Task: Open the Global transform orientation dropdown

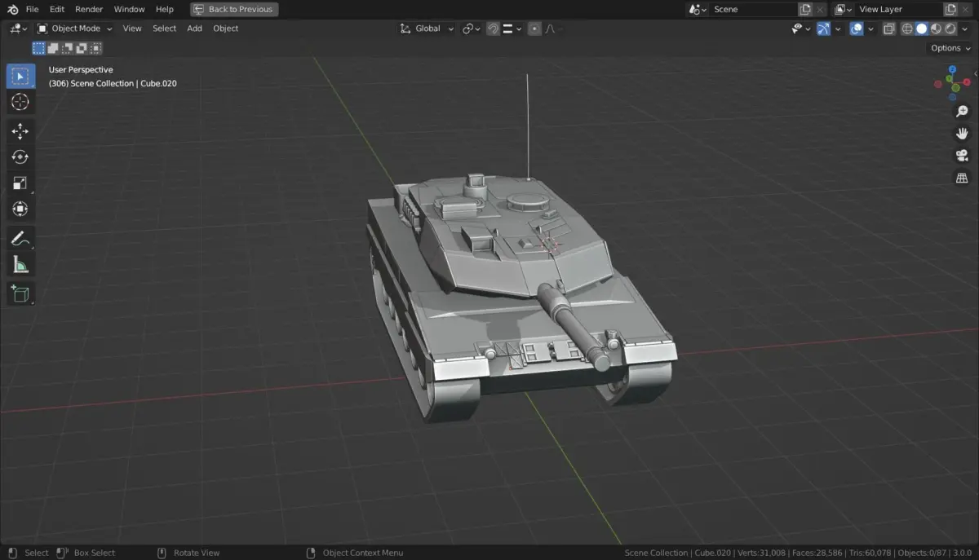Action: [x=427, y=29]
